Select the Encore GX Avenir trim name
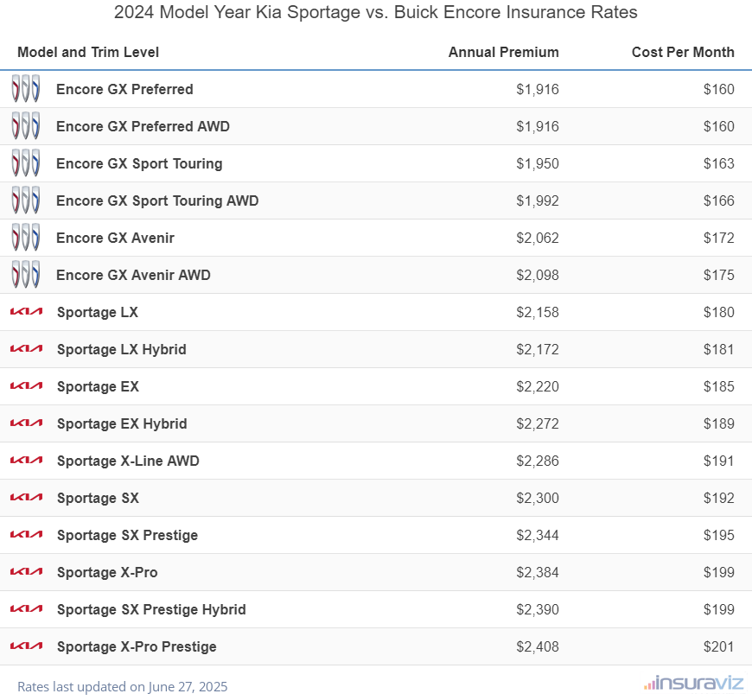This screenshot has width=752, height=700. 115,238
